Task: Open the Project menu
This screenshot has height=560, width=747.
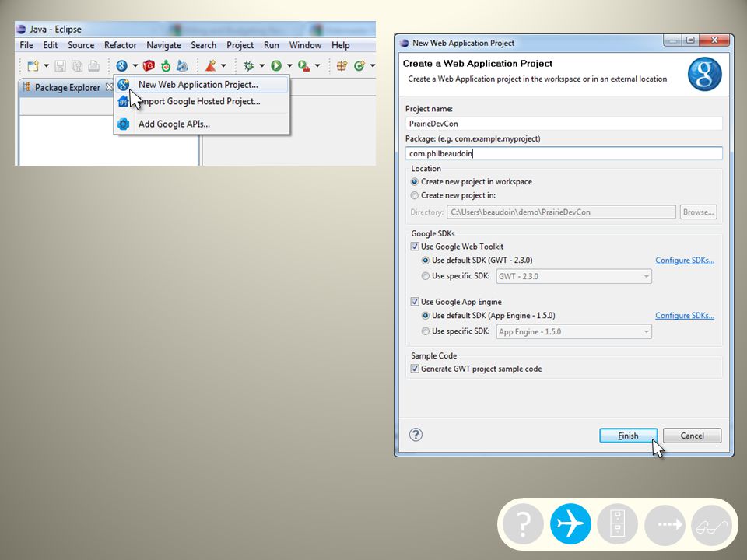Action: click(x=240, y=45)
